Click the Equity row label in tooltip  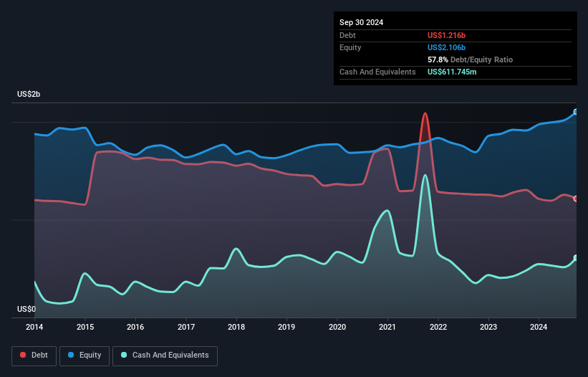350,47
